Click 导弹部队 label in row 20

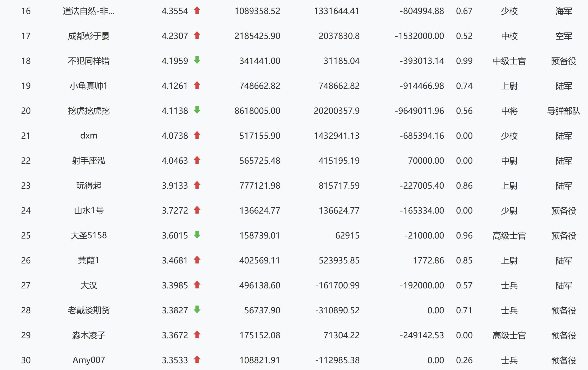[564, 111]
